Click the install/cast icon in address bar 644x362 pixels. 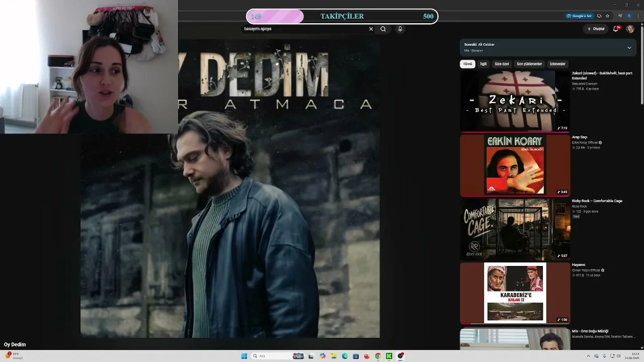pos(599,16)
